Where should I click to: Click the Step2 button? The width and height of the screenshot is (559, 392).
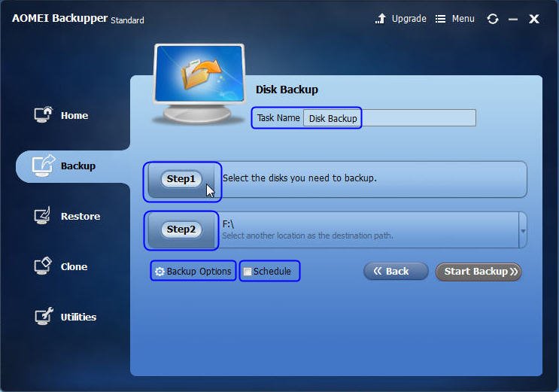[181, 229]
